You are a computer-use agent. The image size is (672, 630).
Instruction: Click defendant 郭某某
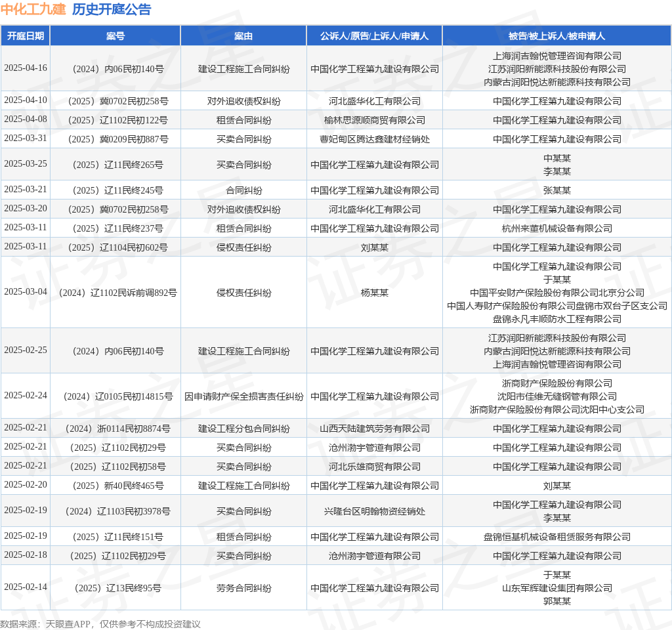556,601
